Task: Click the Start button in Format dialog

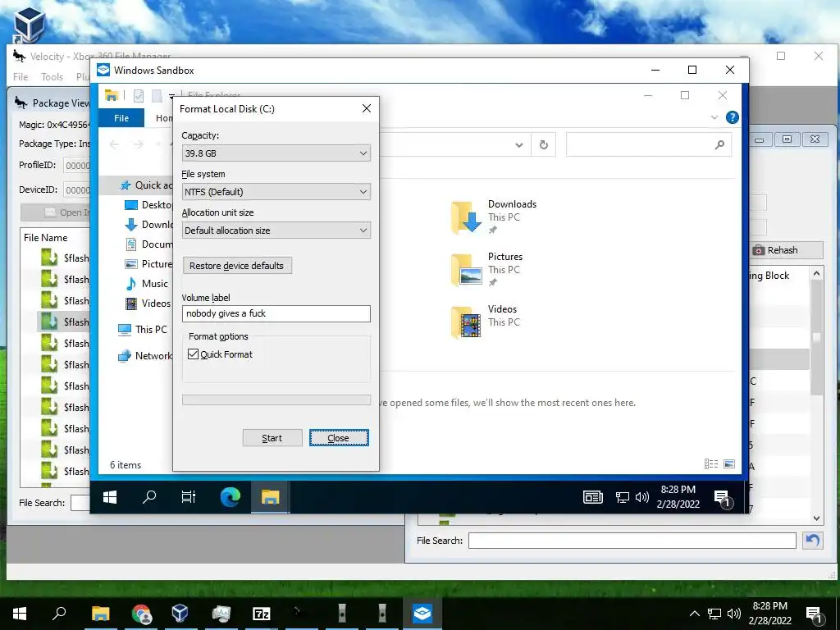Action: 272,438
